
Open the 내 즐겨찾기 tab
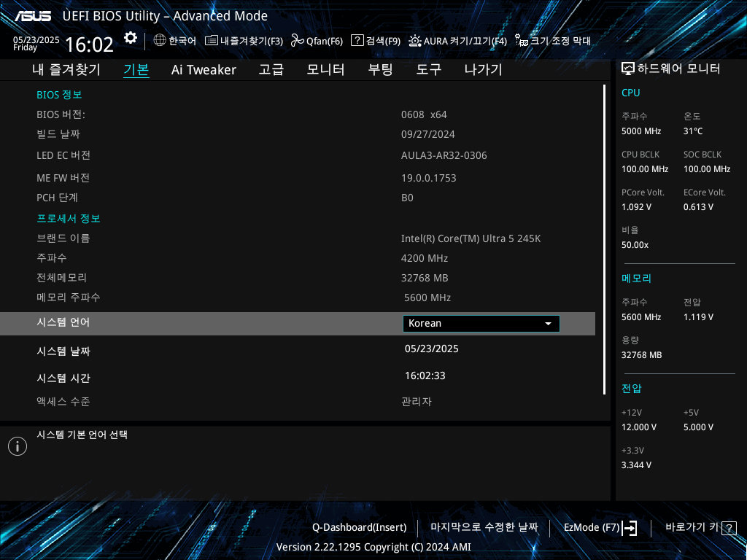[x=66, y=69]
